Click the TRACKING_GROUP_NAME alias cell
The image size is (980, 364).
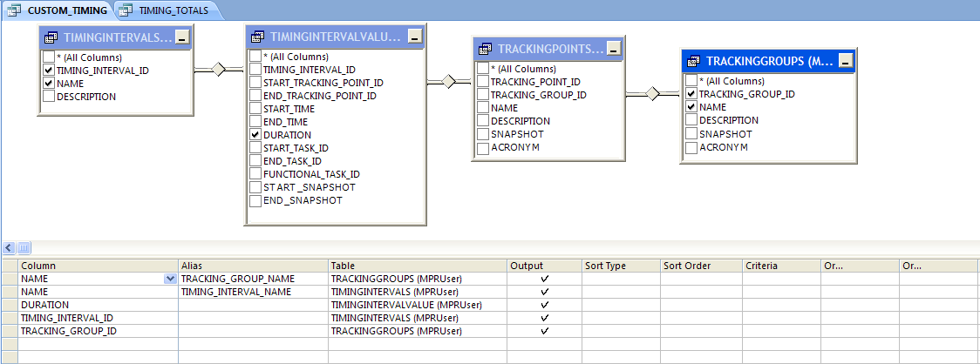[x=253, y=279]
